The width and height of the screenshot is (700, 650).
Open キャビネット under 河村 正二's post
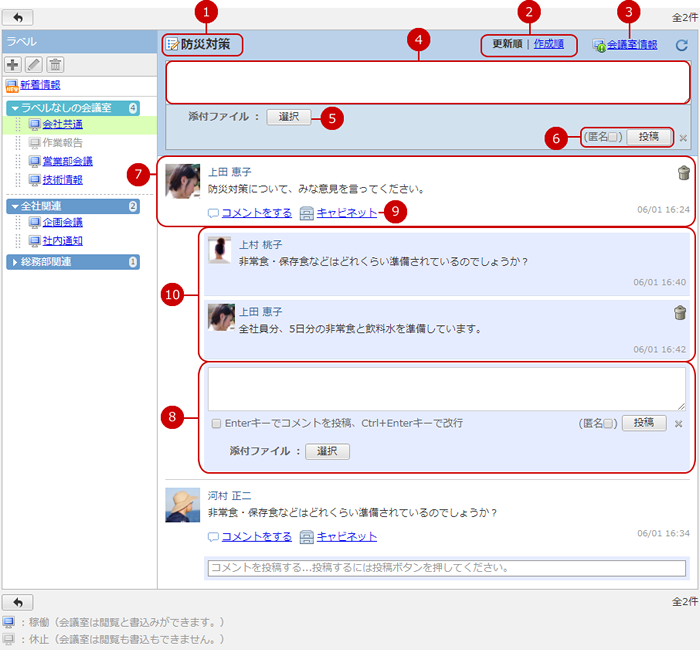coord(346,536)
